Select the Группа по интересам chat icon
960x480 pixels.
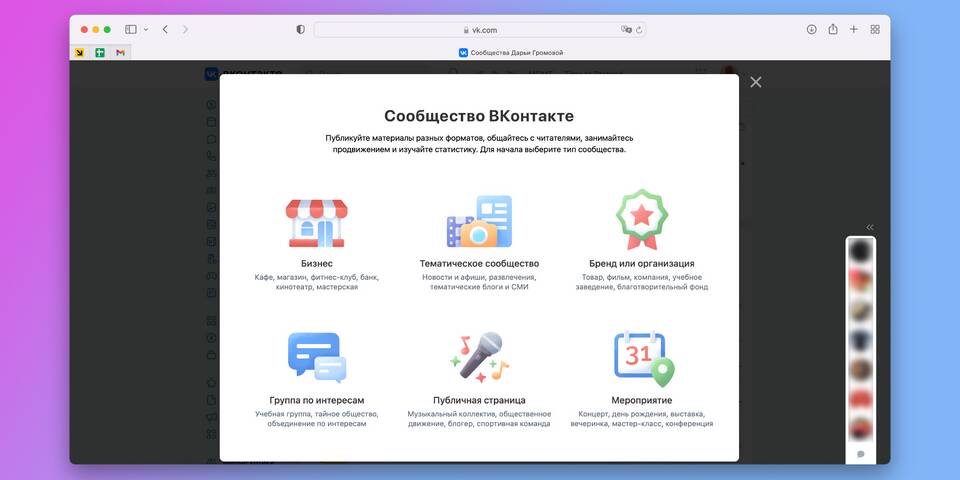click(317, 358)
